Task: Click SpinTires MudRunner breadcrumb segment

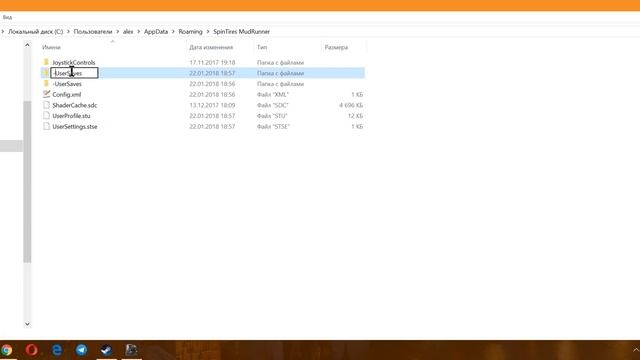Action: [x=241, y=31]
